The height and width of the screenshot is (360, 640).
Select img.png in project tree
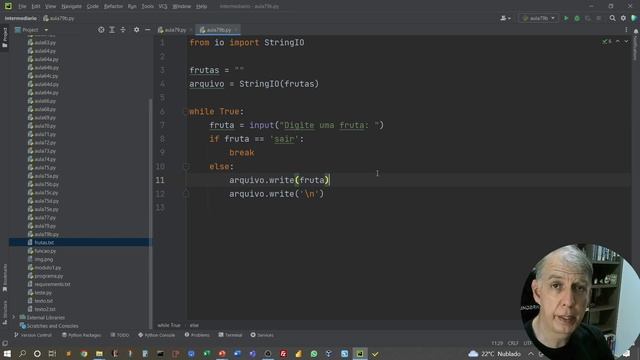pos(44,259)
